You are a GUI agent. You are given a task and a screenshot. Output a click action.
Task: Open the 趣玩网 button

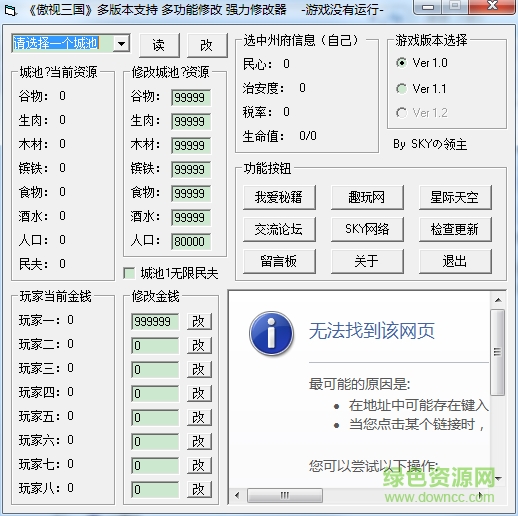tap(367, 197)
